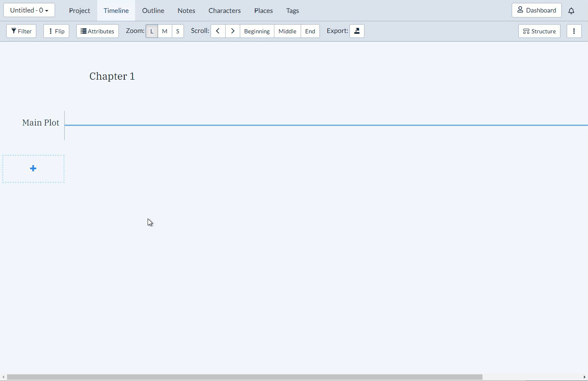This screenshot has width=588, height=381.
Task: Select the Chapter 1 heading
Action: coord(112,76)
